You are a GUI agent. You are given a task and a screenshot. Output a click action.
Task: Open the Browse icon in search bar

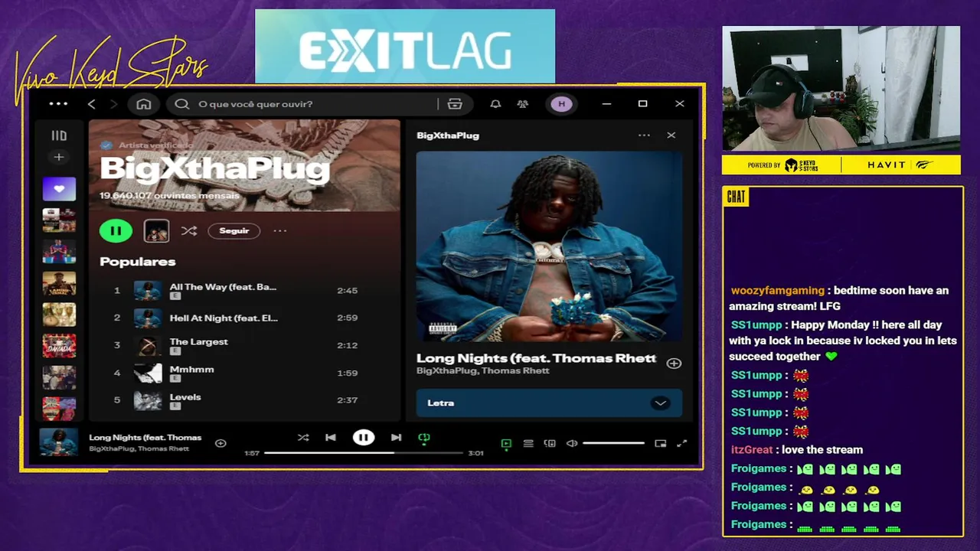(x=455, y=104)
